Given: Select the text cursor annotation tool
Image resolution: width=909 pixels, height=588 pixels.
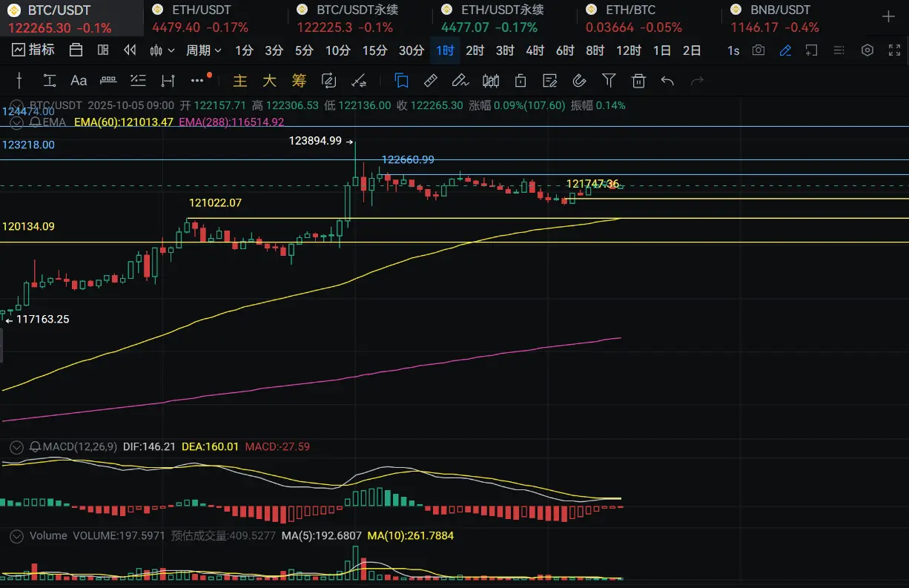Looking at the screenshot, I should coord(50,81).
